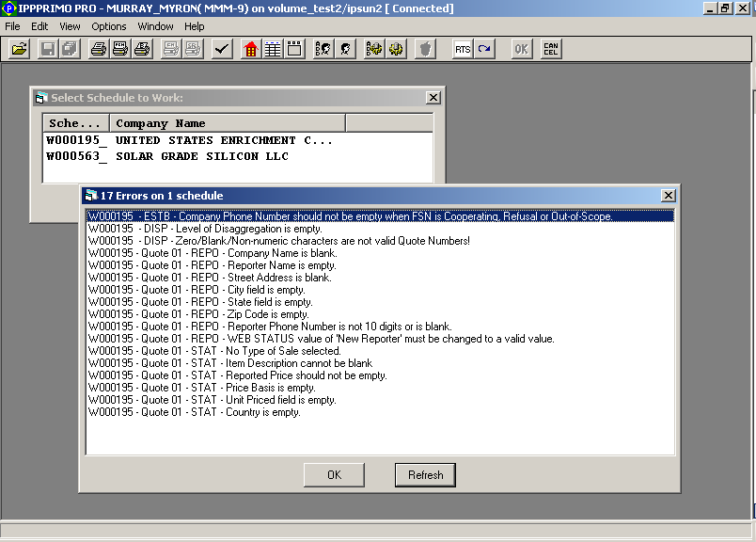Screen dimensions: 756x542
Task: Close the 17 Errors dialog
Action: [x=669, y=196]
